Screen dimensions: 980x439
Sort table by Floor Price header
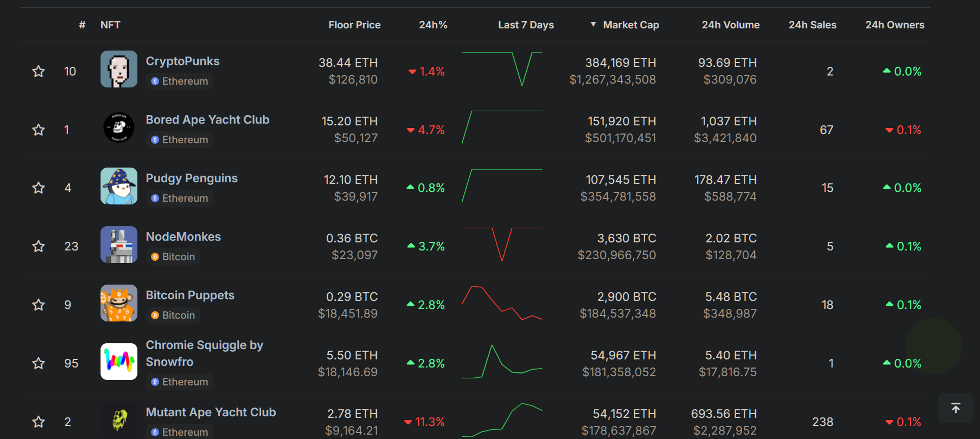pyautogui.click(x=354, y=25)
